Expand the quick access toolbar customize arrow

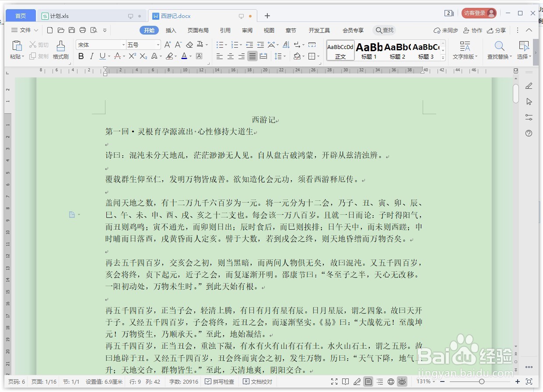pyautogui.click(x=105, y=30)
